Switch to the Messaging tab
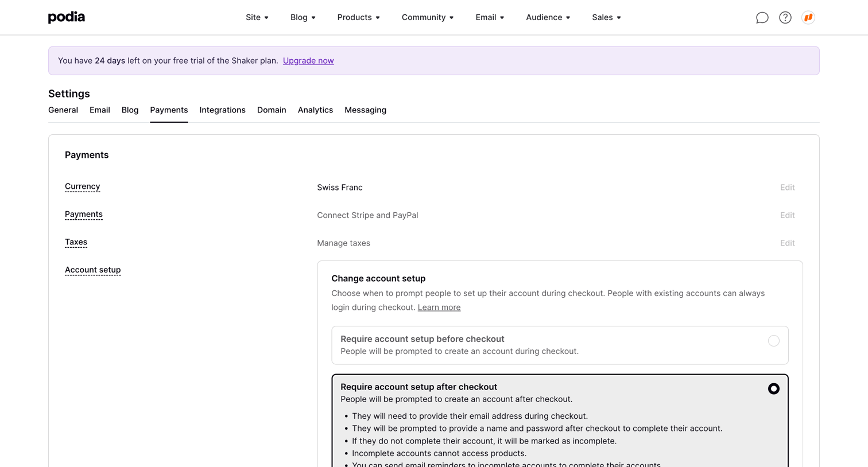The width and height of the screenshot is (868, 467). [365, 110]
